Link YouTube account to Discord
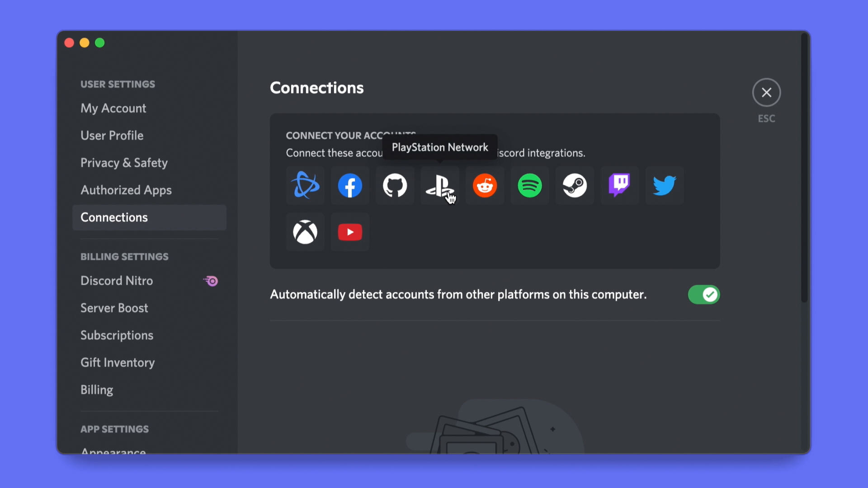Image resolution: width=868 pixels, height=488 pixels. (x=350, y=232)
